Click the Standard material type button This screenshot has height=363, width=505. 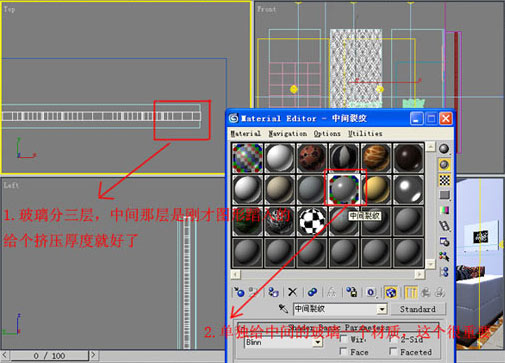418,309
